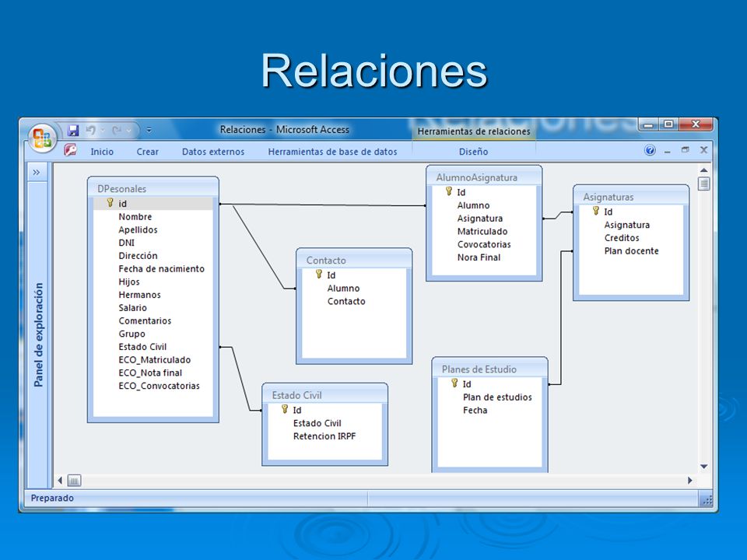Open Herramientas de base de datos tab

pos(332,152)
